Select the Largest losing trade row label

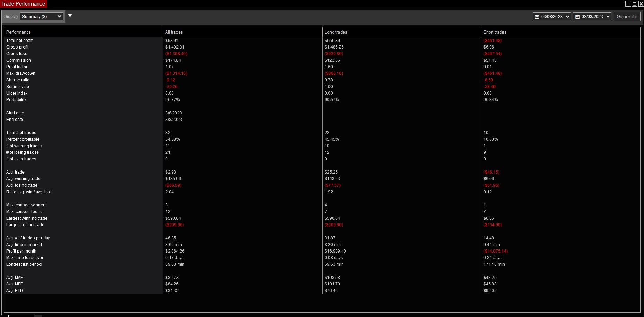25,225
